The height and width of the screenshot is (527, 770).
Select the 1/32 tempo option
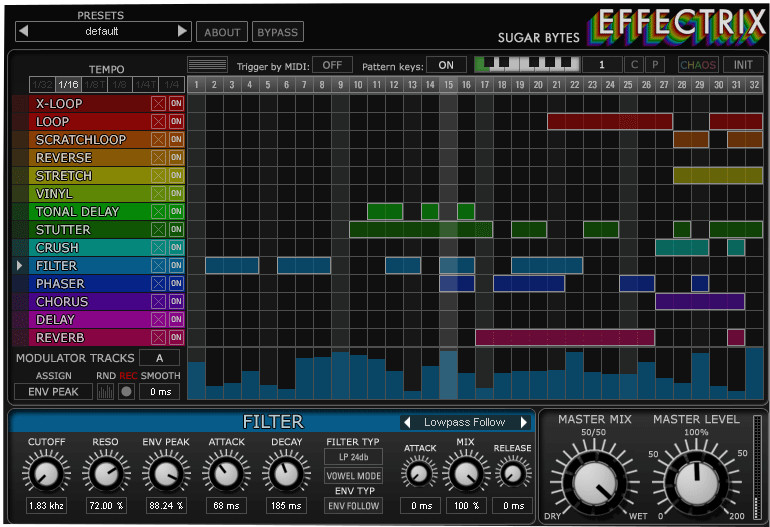coord(42,84)
